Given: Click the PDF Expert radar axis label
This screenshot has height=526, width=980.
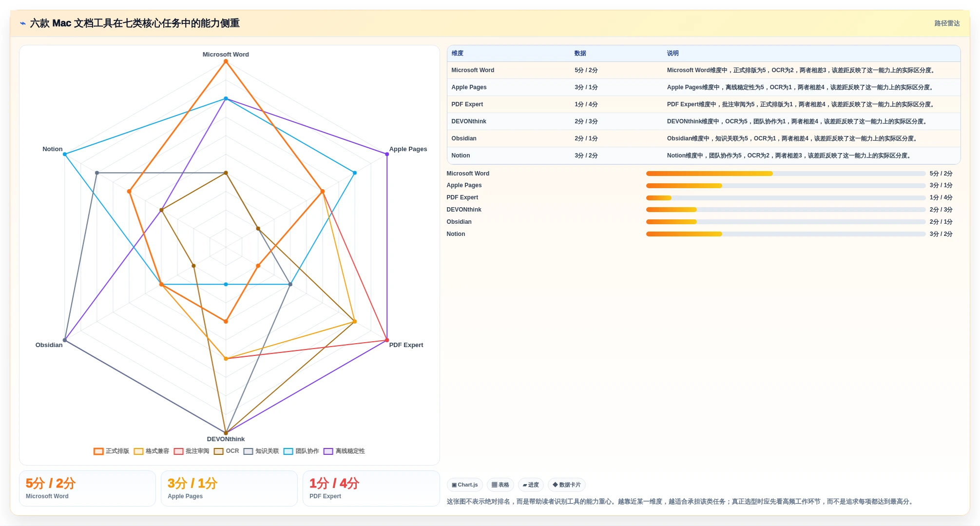Looking at the screenshot, I should [406, 345].
